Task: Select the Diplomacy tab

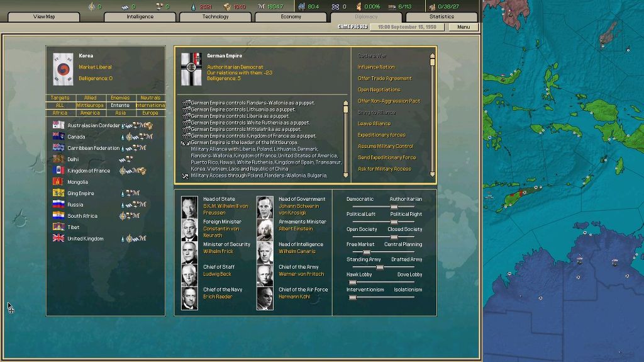Action: tap(366, 17)
